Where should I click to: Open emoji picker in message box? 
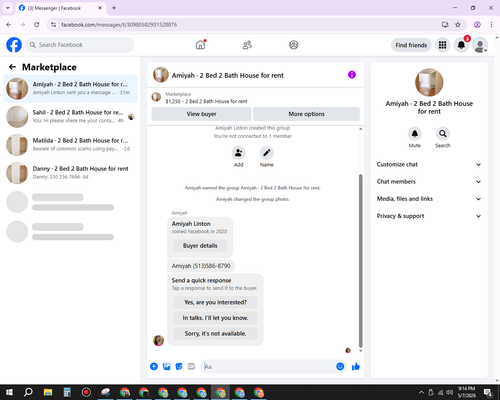[340, 367]
